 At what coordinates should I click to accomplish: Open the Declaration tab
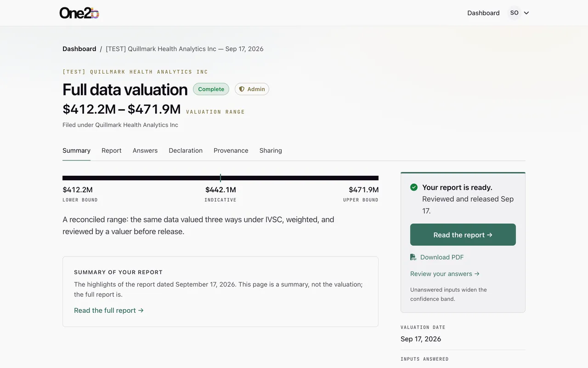pyautogui.click(x=186, y=150)
